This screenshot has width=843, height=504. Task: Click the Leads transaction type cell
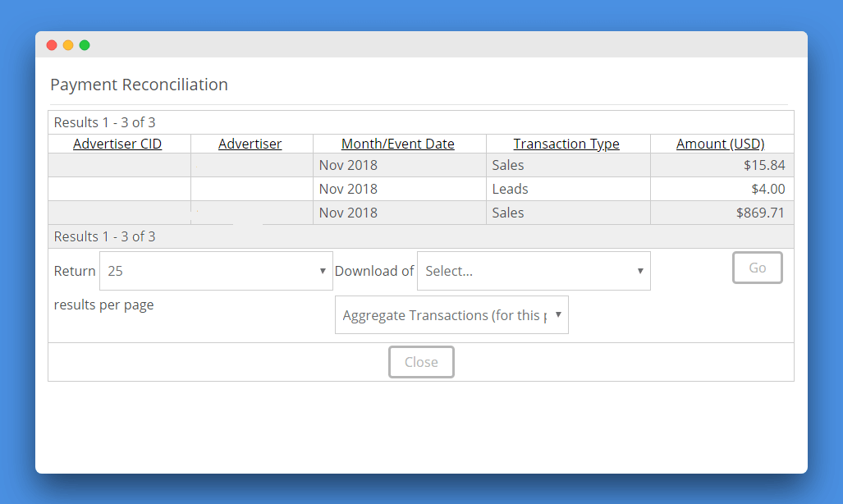pyautogui.click(x=511, y=189)
